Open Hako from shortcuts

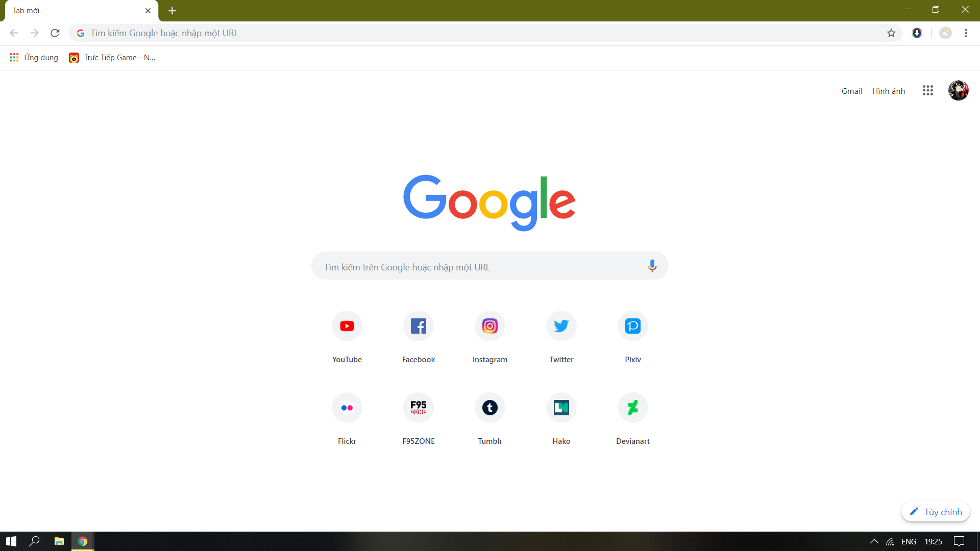pos(560,407)
